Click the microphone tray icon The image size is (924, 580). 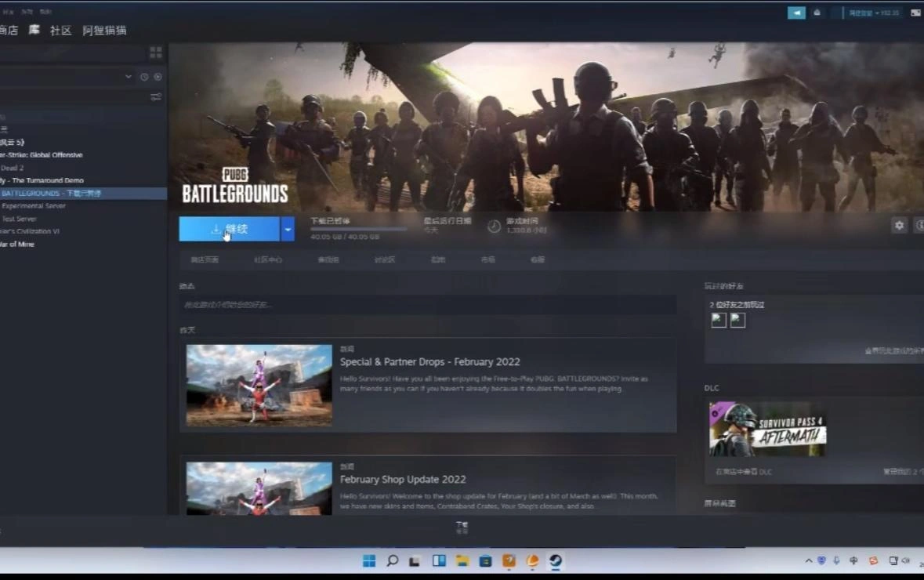[x=837, y=560]
